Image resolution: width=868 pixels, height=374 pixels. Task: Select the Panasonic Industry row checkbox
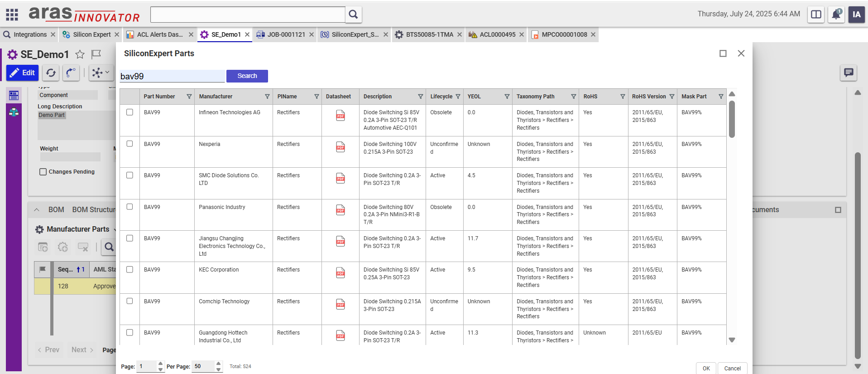(129, 207)
